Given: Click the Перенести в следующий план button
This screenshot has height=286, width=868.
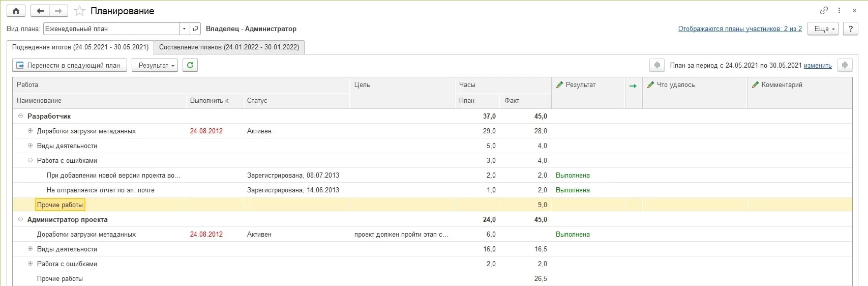Looking at the screenshot, I should click(x=69, y=65).
